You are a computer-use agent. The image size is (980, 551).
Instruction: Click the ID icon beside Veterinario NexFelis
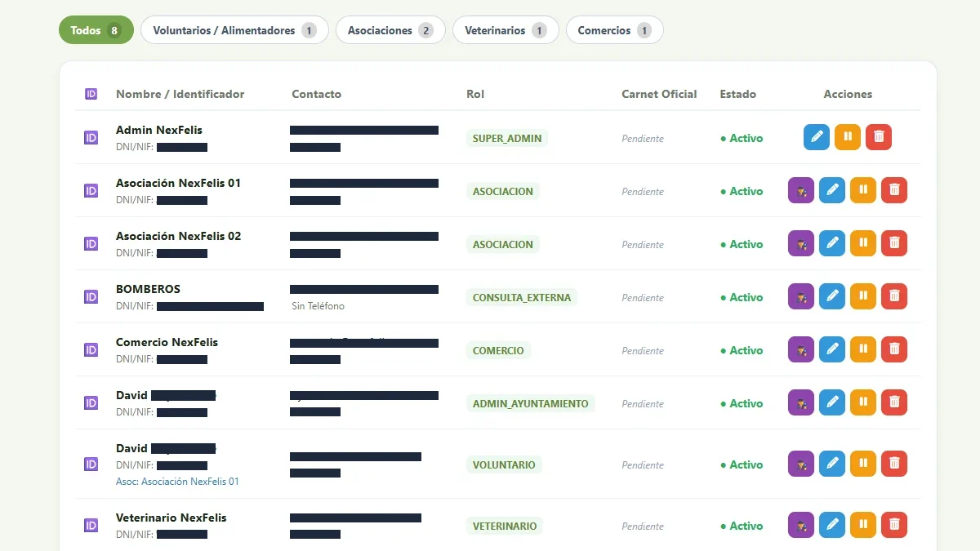tap(91, 525)
